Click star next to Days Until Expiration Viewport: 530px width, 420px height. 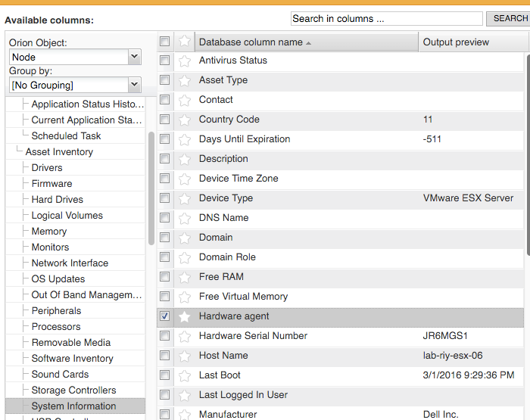tap(185, 139)
